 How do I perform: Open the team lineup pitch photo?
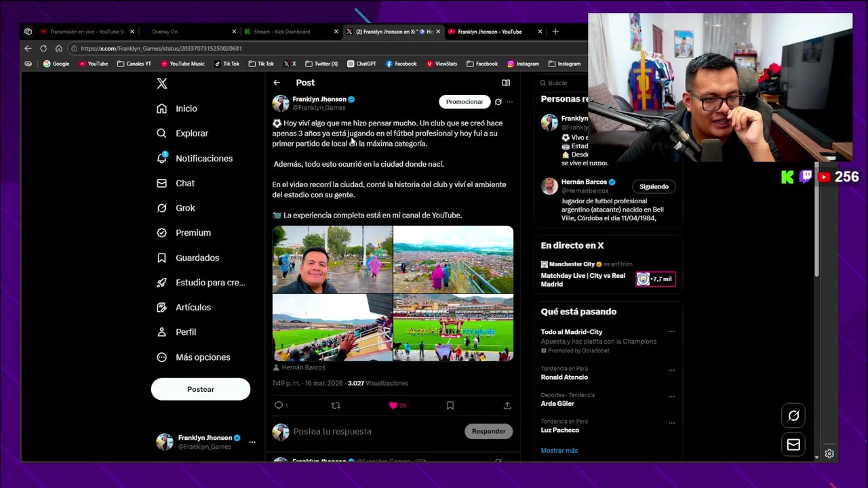pos(453,327)
